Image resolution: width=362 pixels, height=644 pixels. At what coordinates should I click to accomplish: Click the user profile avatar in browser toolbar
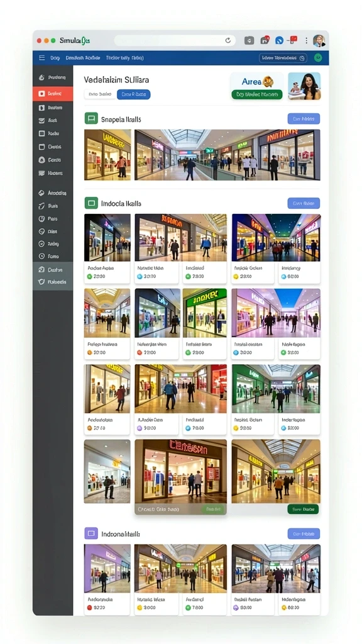319,40
